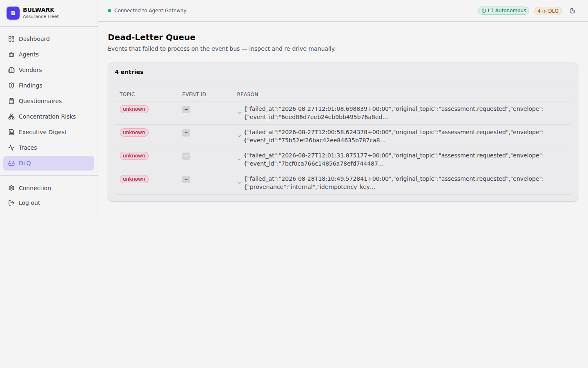Click the EVENT ID column header
The height and width of the screenshot is (368, 588).
coord(194,94)
